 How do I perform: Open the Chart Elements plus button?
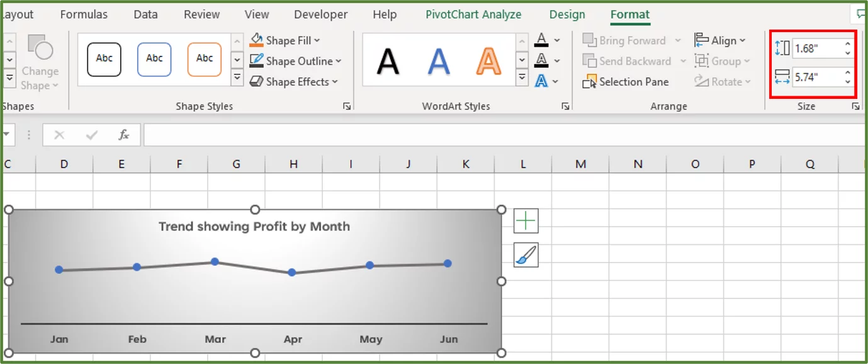coord(526,220)
